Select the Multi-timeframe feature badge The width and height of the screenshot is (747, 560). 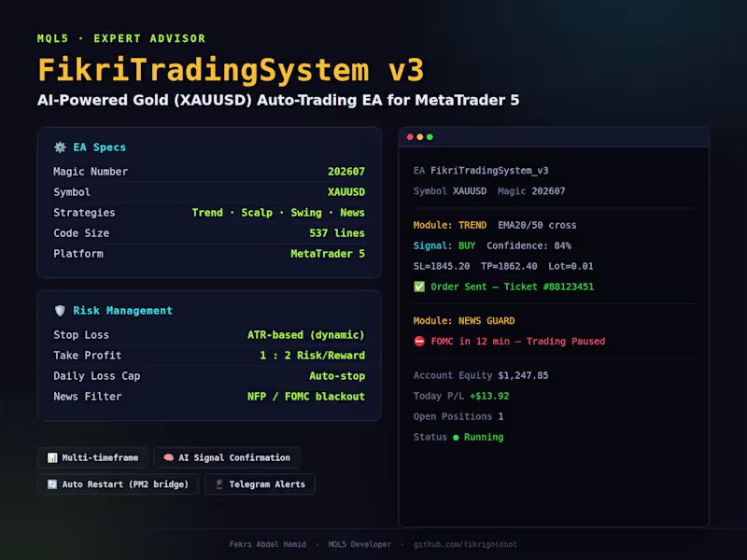[92, 457]
